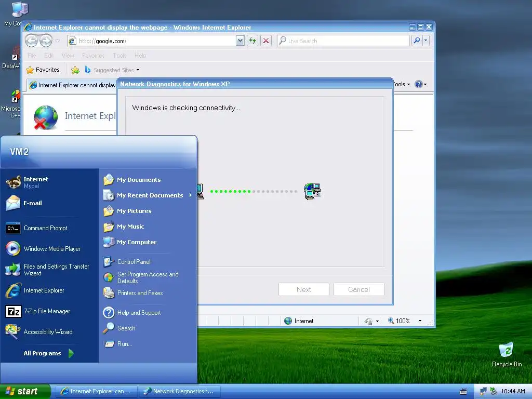Click the IE Forward navigation button
The image size is (532, 399).
click(46, 41)
